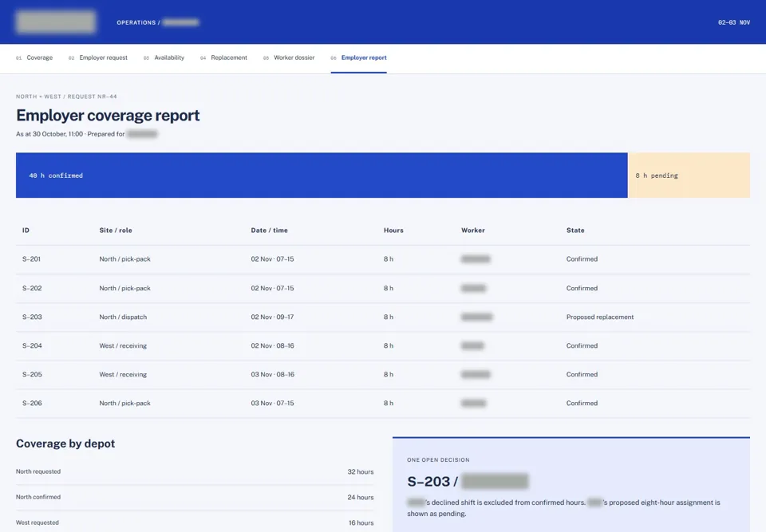Click the 8 h pending bar segment
The width and height of the screenshot is (766, 532).
[689, 175]
